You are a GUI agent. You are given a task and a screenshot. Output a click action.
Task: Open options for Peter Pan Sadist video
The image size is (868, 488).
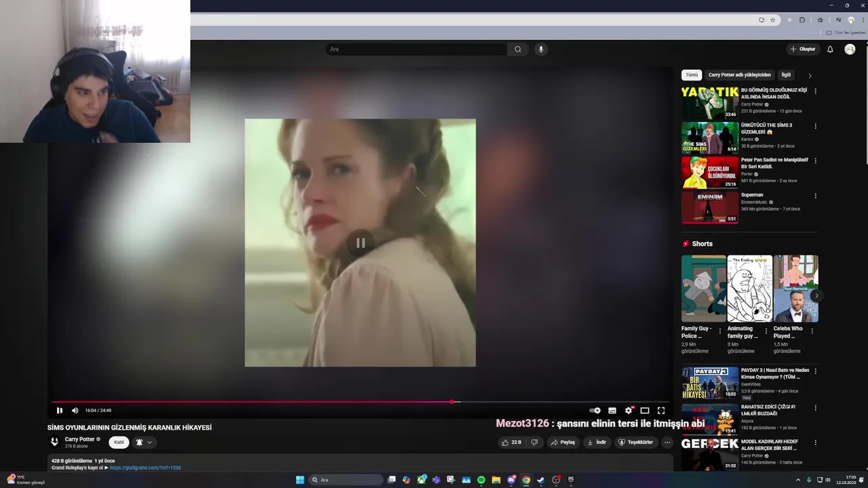coord(815,161)
